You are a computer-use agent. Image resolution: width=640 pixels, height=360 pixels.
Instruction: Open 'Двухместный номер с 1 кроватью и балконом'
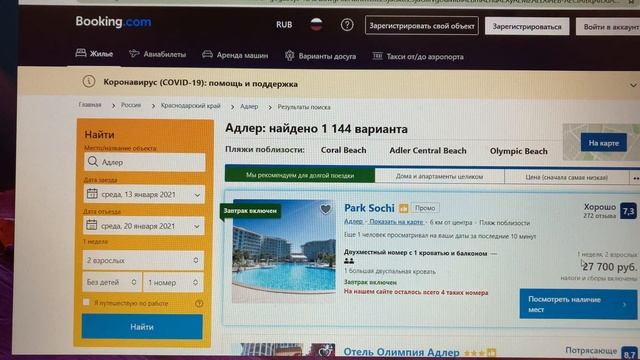(416, 253)
